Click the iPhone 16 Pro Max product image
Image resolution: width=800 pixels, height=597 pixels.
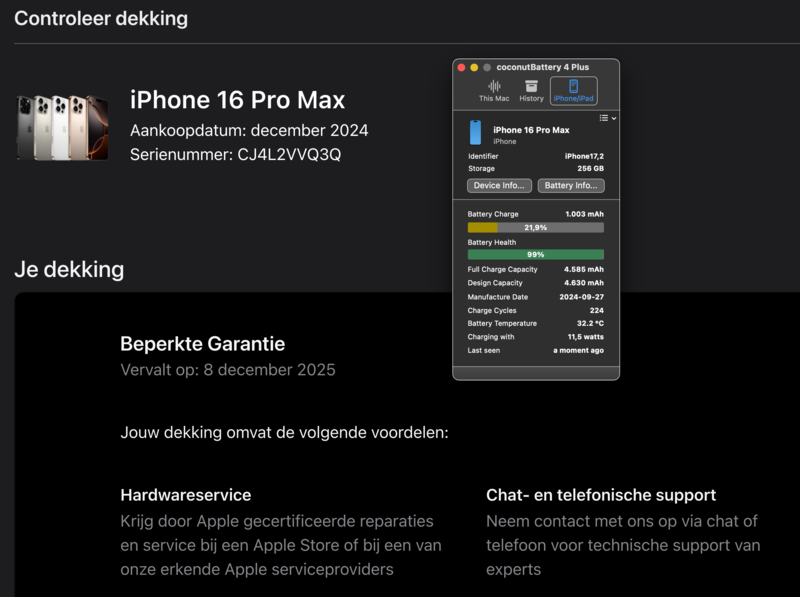(62, 128)
